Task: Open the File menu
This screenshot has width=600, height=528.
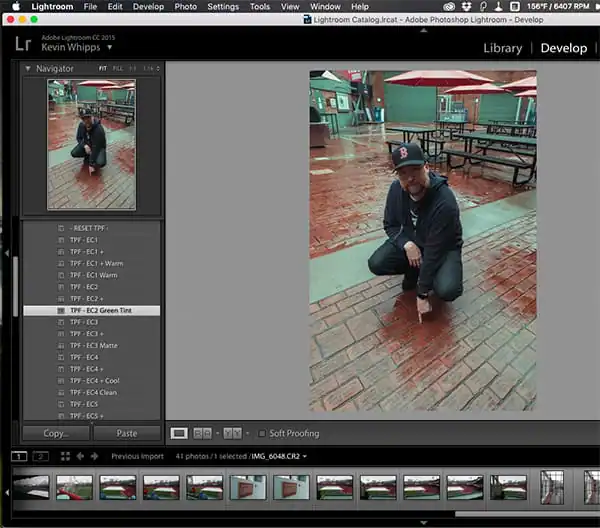Action: tap(90, 7)
